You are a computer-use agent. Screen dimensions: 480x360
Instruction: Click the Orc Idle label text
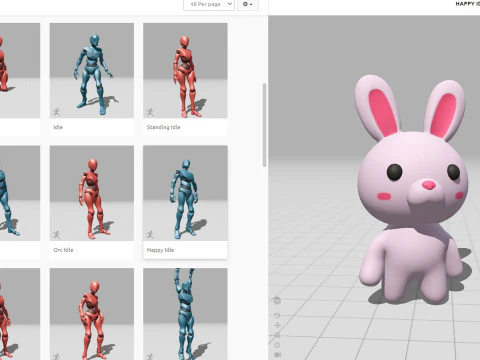pos(63,250)
